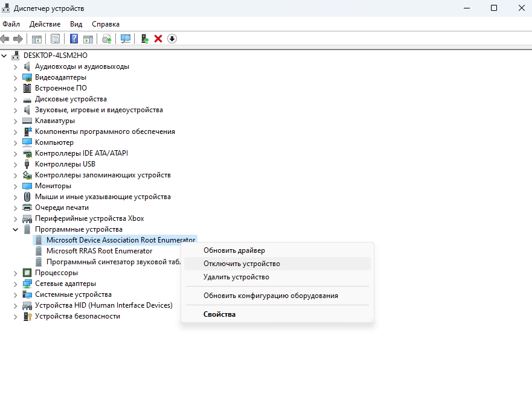The width and height of the screenshot is (532, 400).
Task: Open Свойства from the context menu
Action: (x=219, y=314)
